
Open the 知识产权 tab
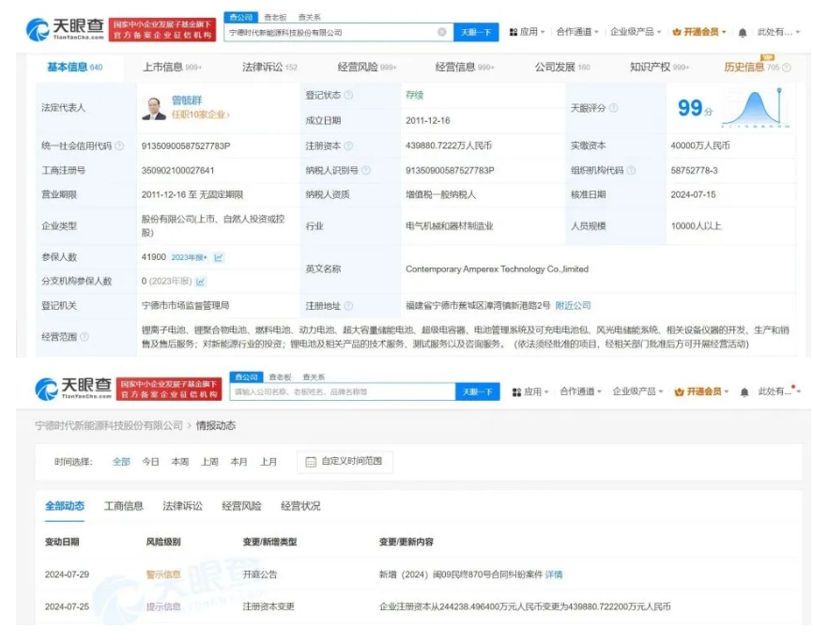pos(659,67)
